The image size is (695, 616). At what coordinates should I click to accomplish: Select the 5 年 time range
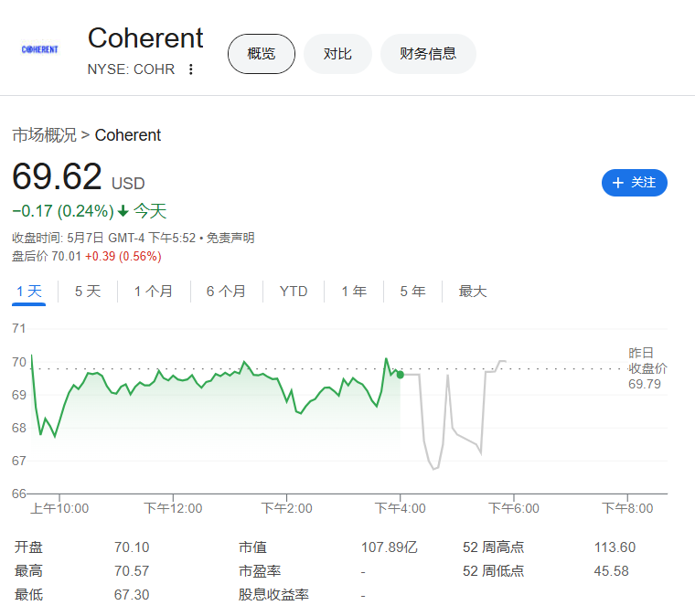412,292
